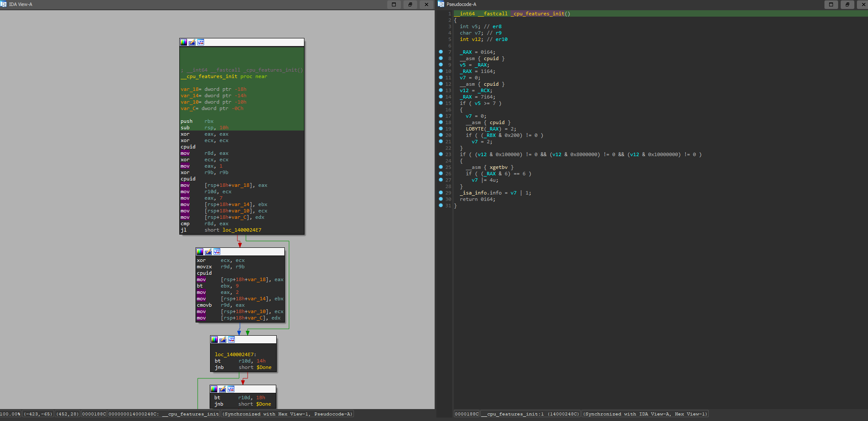
Task: Click 'xgetbv' in pseudocode line 25
Action: tap(498, 167)
